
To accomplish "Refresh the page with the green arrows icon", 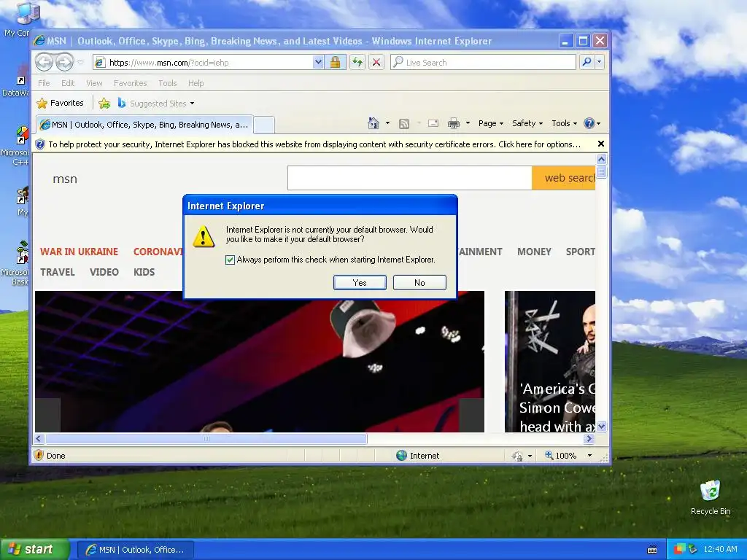I will pyautogui.click(x=357, y=63).
